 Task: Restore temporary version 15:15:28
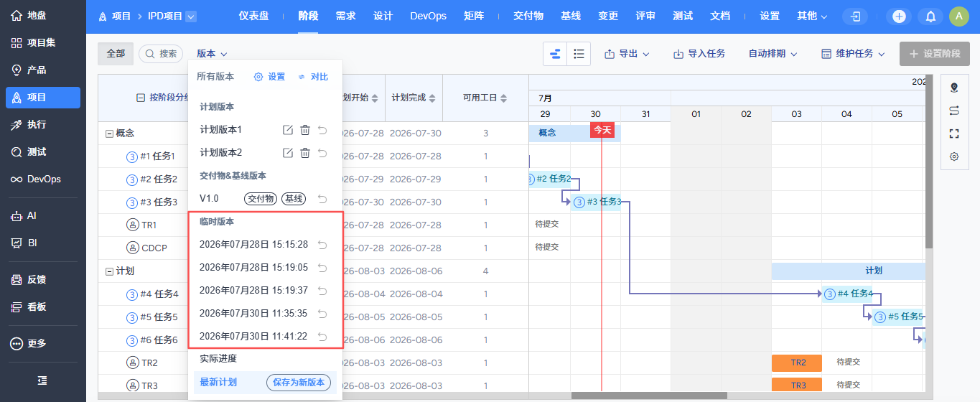pos(322,245)
